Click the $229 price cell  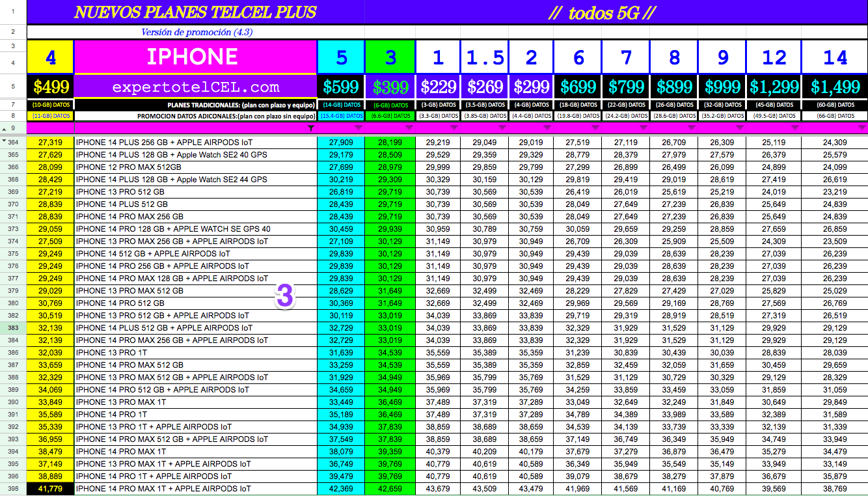click(438, 87)
